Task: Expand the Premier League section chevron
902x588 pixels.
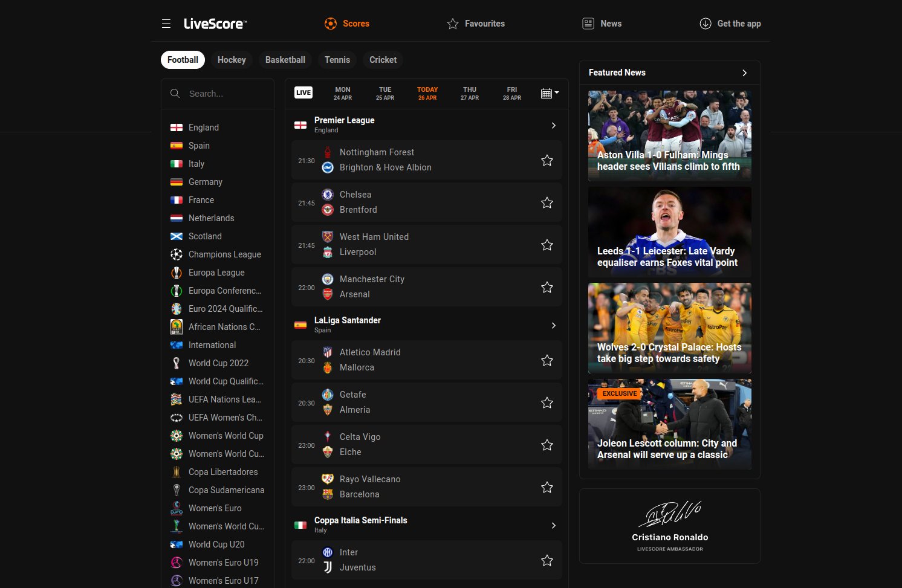Action: [553, 125]
